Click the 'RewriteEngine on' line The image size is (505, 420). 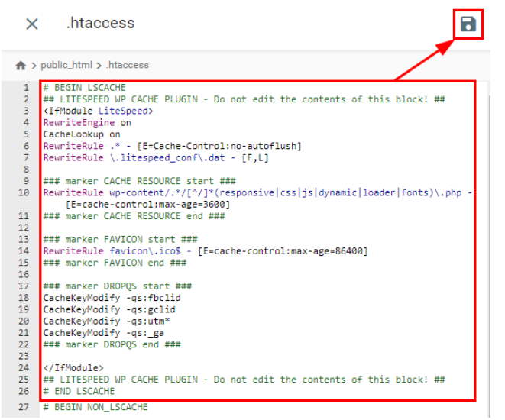(x=87, y=123)
